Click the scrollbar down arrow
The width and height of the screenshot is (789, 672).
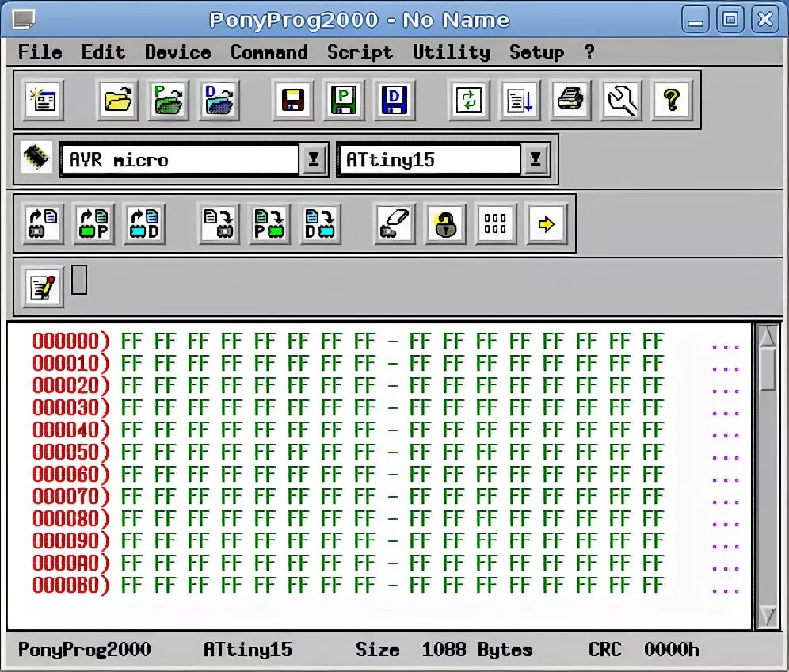768,616
